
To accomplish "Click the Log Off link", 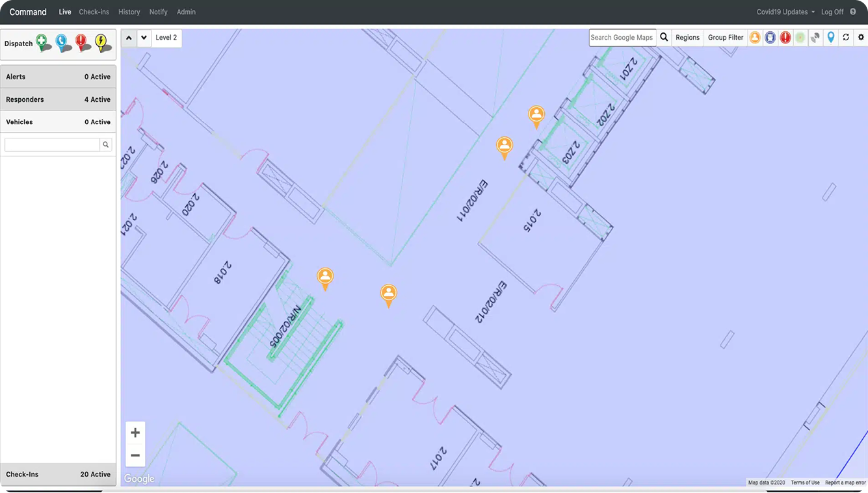I will tap(832, 12).
